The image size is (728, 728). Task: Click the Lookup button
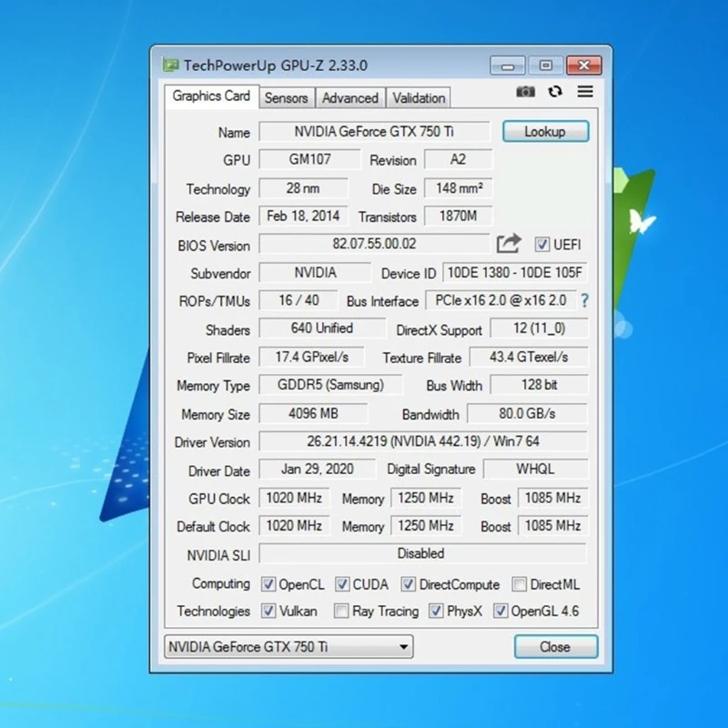click(545, 132)
